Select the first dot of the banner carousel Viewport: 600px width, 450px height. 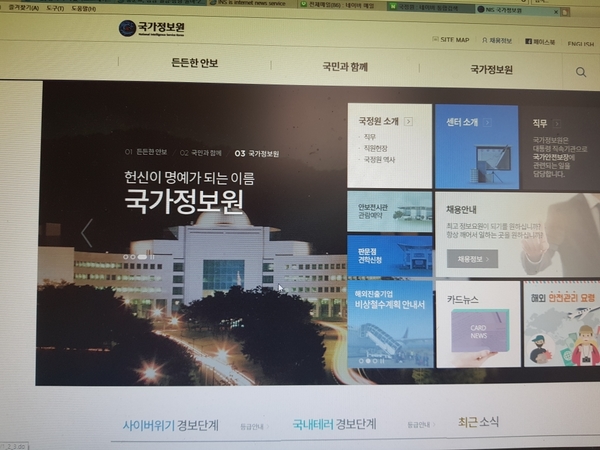[x=361, y=361]
